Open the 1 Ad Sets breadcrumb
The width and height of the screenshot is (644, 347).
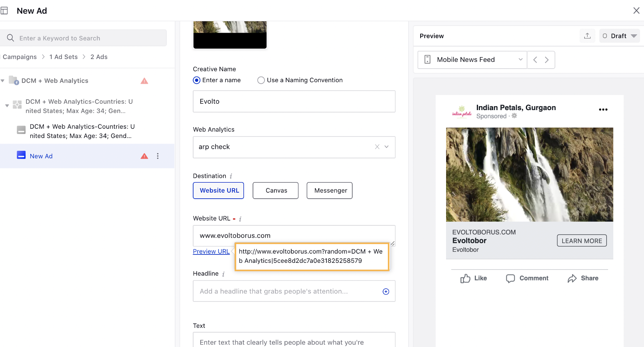click(x=63, y=57)
